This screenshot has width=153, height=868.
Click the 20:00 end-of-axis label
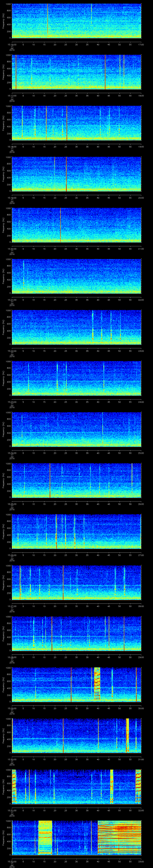pos(141,197)
